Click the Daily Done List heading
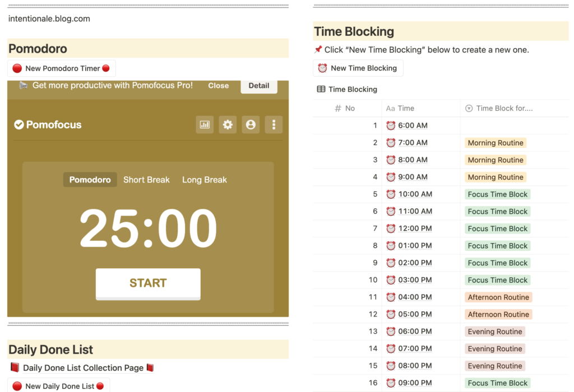 pyautogui.click(x=50, y=349)
